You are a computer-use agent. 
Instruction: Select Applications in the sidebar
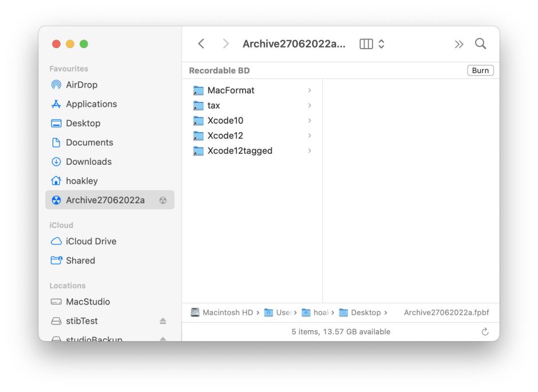pos(91,104)
